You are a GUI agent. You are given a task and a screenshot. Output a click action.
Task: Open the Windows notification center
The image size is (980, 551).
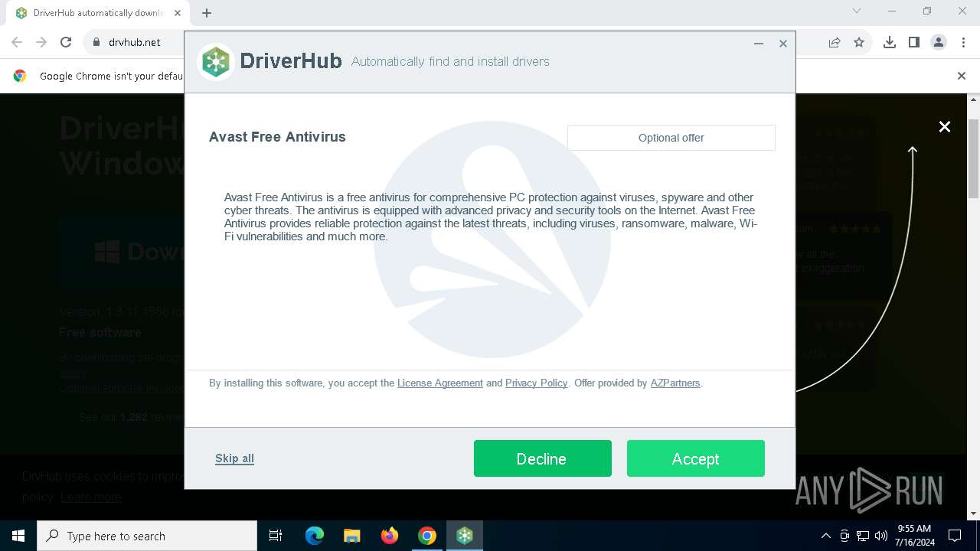[955, 536]
